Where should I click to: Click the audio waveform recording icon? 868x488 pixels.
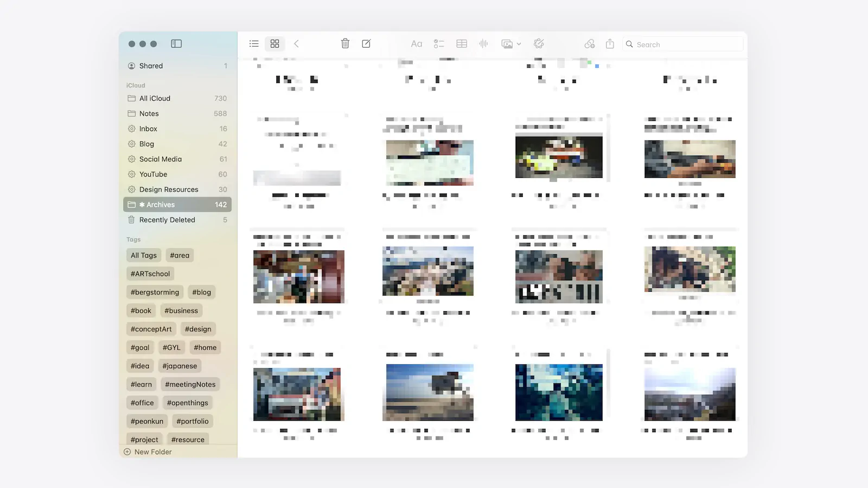tap(483, 44)
